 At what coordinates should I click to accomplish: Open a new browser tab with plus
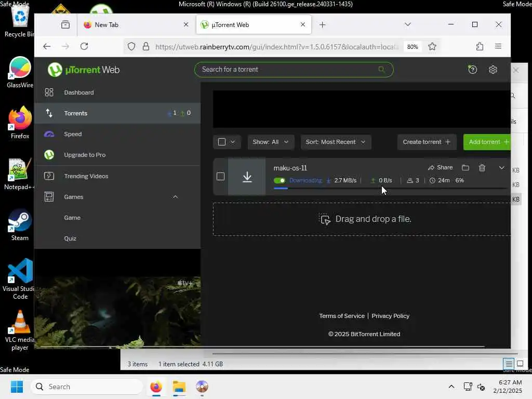322,25
